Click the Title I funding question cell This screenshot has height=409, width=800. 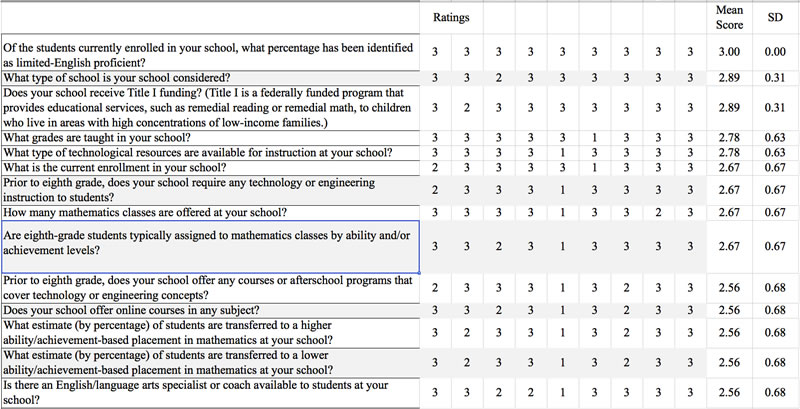click(208, 107)
